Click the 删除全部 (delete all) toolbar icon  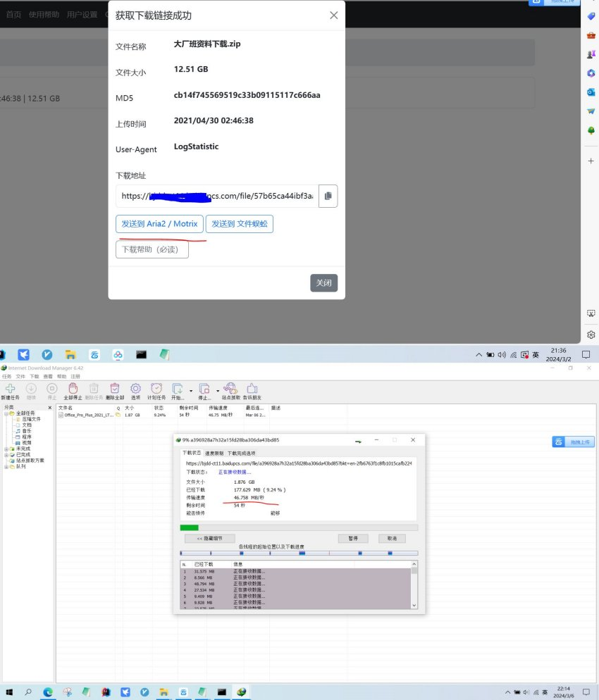click(x=115, y=389)
